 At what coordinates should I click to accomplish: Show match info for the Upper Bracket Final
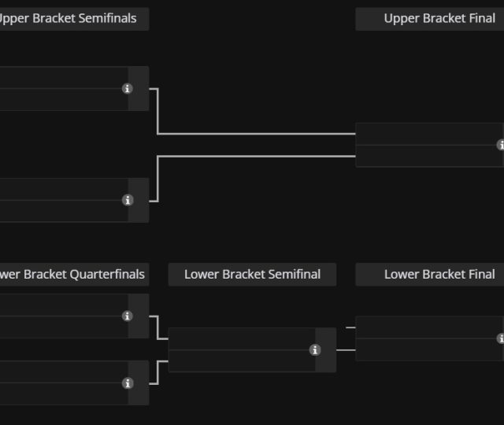point(500,145)
